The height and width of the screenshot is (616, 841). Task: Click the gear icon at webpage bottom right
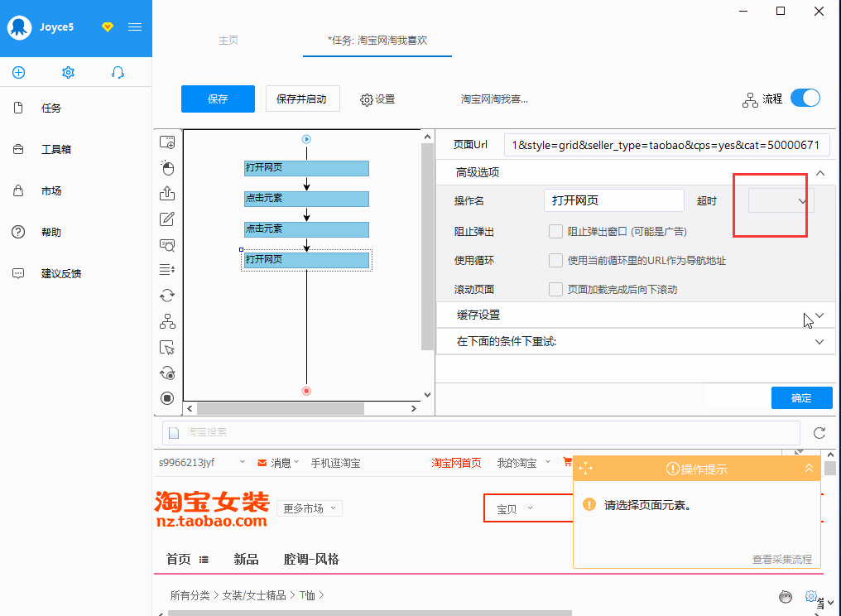[x=811, y=596]
